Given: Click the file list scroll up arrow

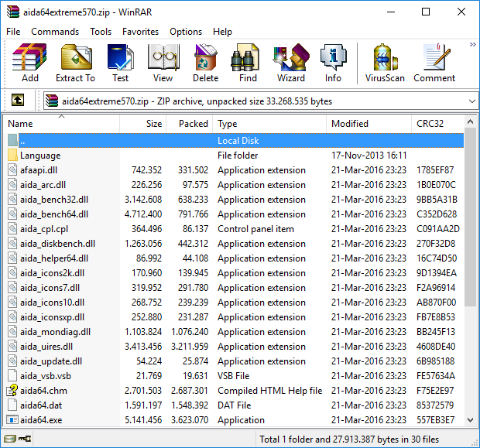Looking at the screenshot, I should (470, 121).
